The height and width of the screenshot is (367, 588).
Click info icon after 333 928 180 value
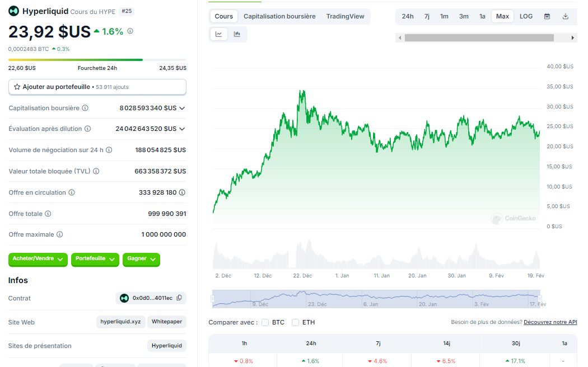coord(182,192)
